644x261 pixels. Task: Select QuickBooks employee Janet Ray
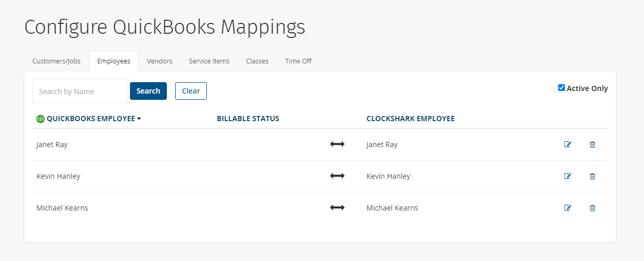[x=52, y=145]
